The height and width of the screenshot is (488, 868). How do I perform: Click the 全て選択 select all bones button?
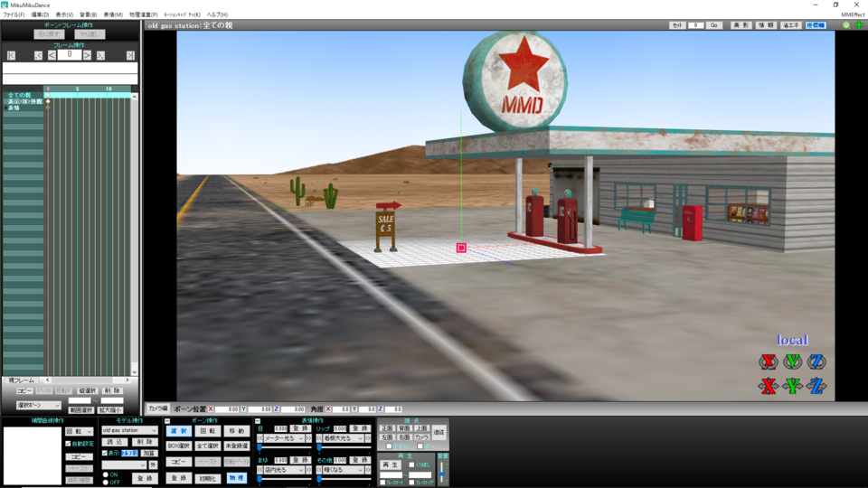click(208, 446)
